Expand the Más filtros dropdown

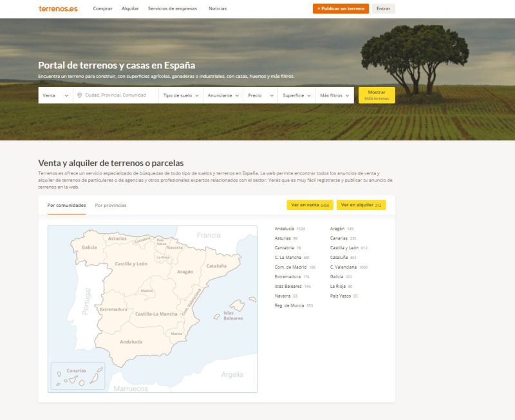[335, 95]
